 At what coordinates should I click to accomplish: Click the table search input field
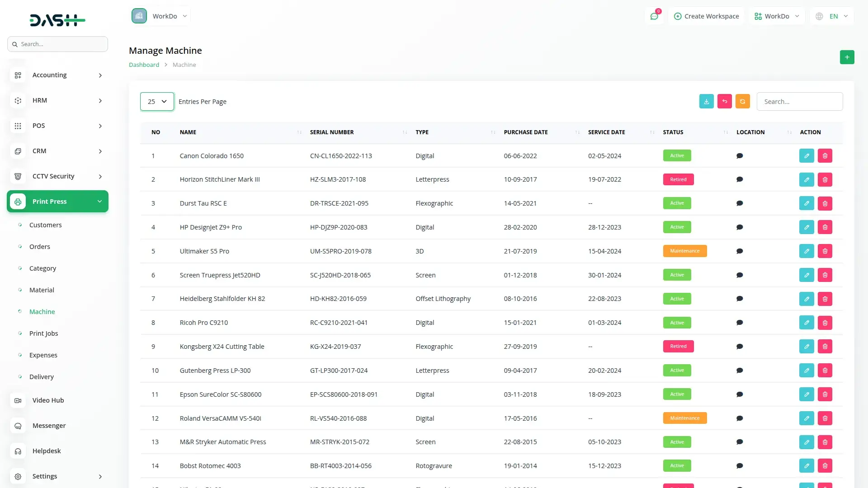(x=799, y=102)
